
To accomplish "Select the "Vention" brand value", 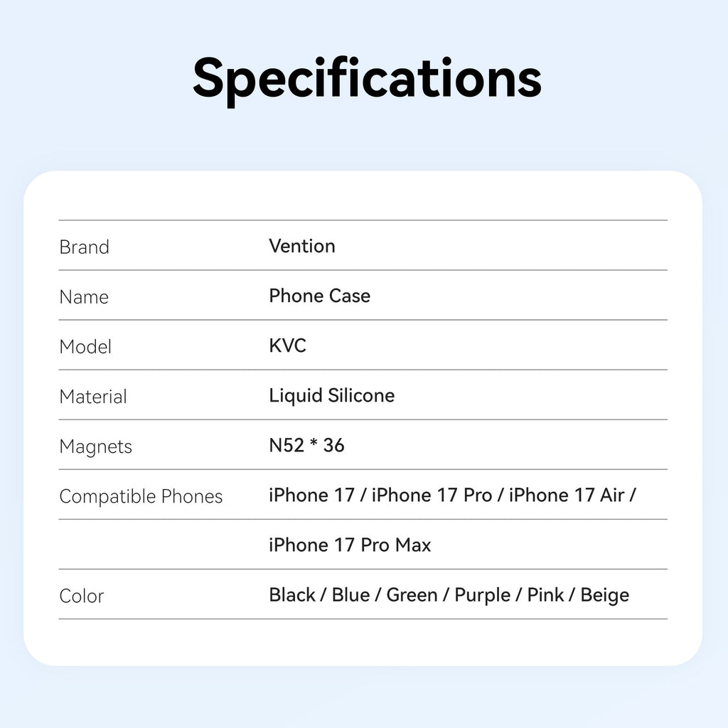I will point(301,246).
